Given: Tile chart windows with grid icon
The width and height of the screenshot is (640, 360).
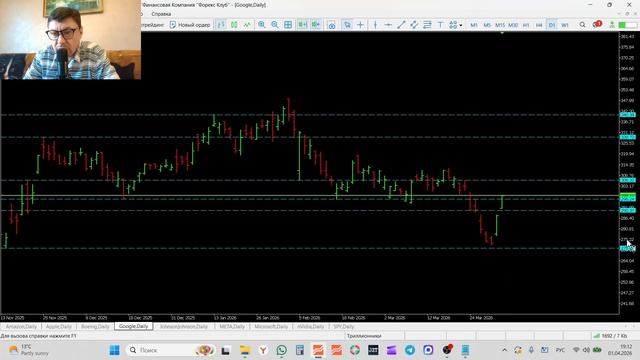Looking at the screenshot, I should pos(288,25).
